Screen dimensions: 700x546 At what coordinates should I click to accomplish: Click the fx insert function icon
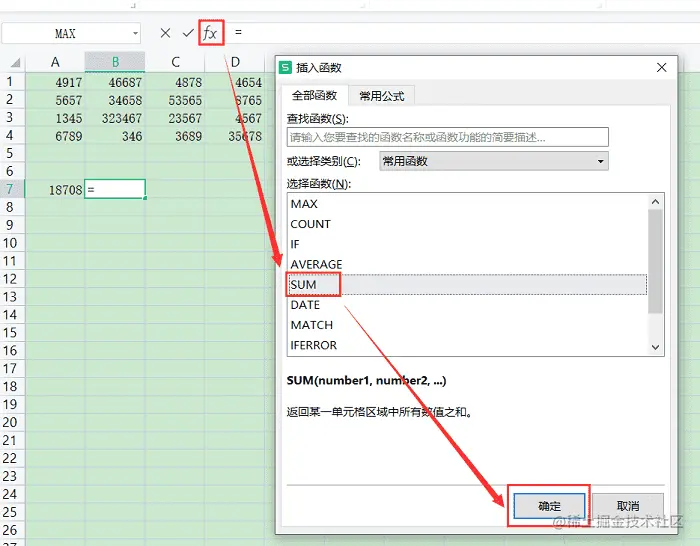pyautogui.click(x=211, y=33)
